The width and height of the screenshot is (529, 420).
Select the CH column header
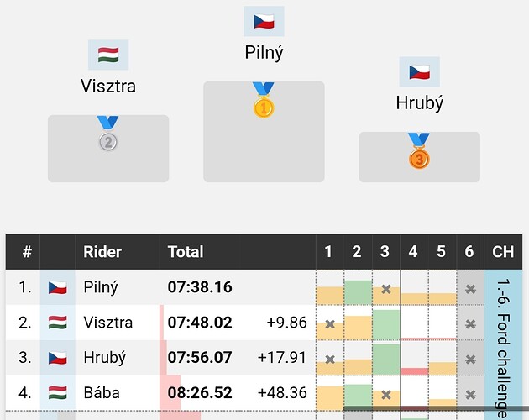pos(503,251)
